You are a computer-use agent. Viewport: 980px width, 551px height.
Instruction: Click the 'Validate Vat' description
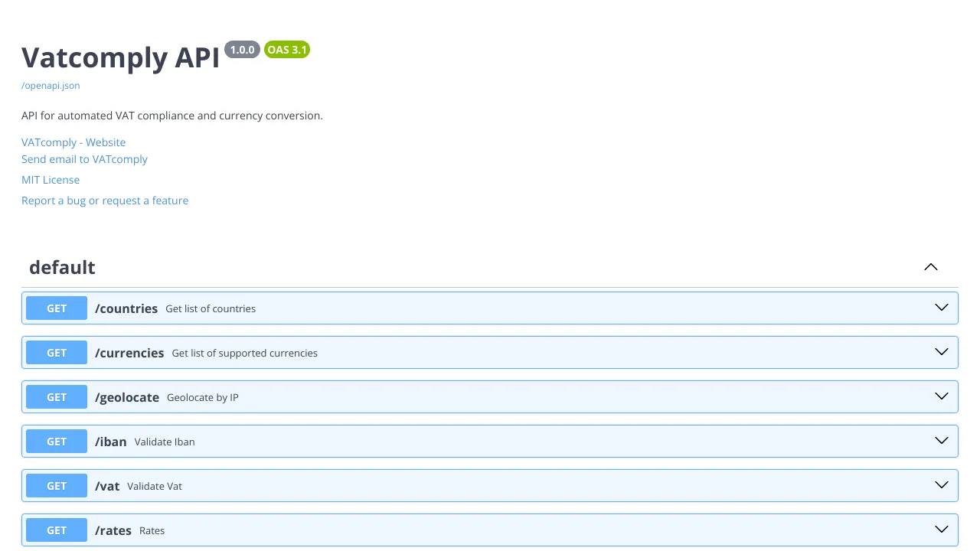[x=155, y=486]
